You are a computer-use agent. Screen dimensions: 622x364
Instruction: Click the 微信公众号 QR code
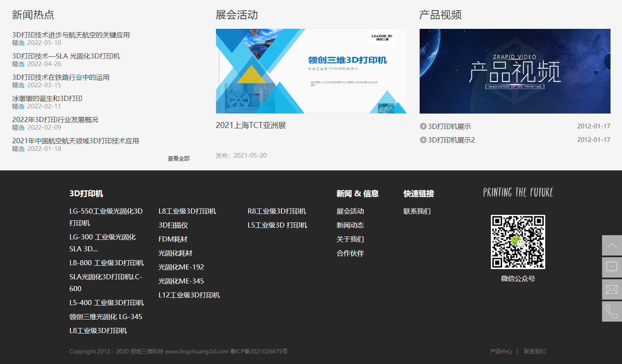(518, 242)
